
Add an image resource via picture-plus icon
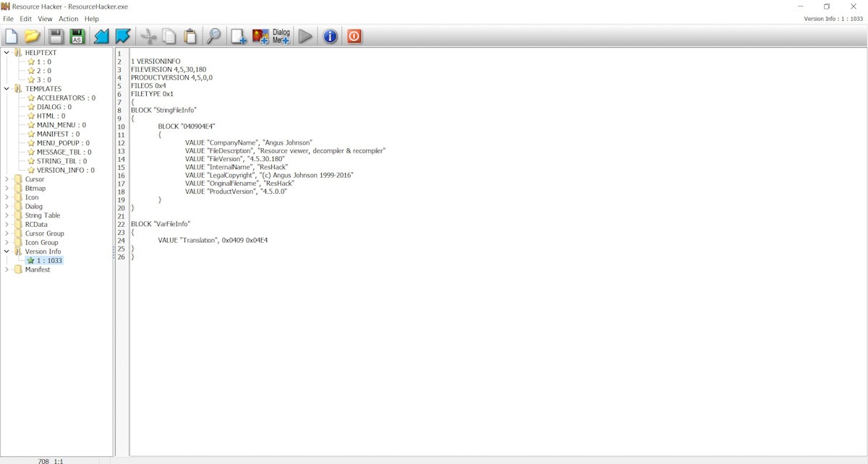tap(260, 36)
